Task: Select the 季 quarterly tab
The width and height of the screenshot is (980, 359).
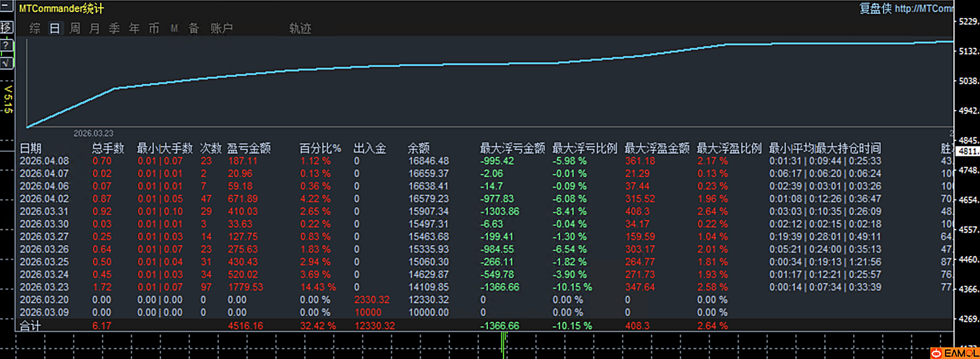Action: point(114,28)
